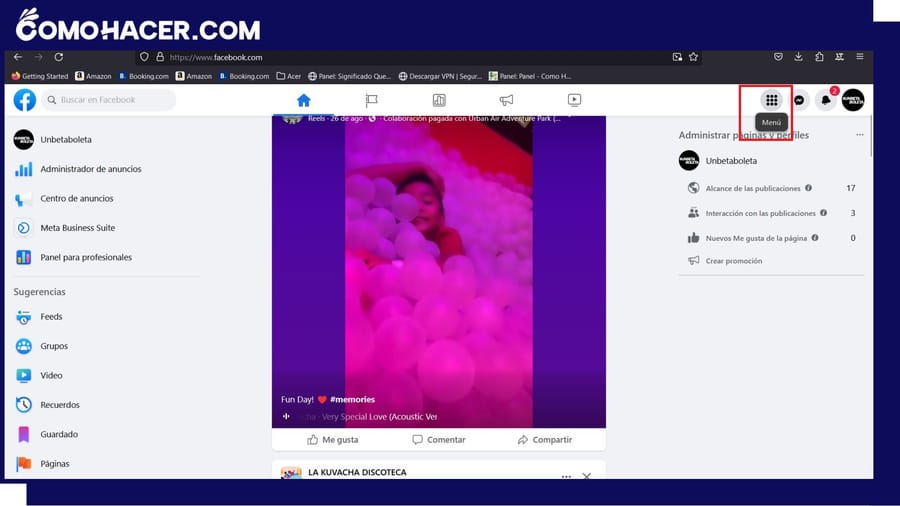Click browser back arrow
The width and height of the screenshot is (900, 506).
click(18, 57)
